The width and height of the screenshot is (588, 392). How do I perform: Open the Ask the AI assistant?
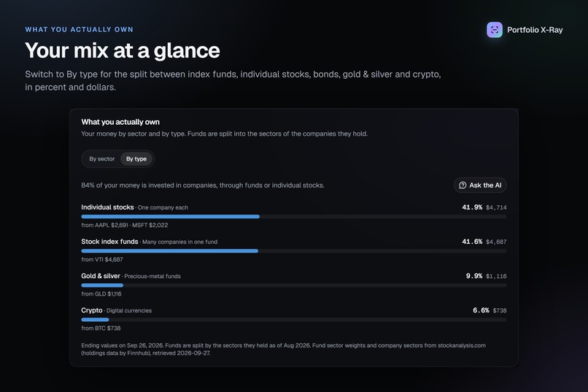tap(480, 185)
